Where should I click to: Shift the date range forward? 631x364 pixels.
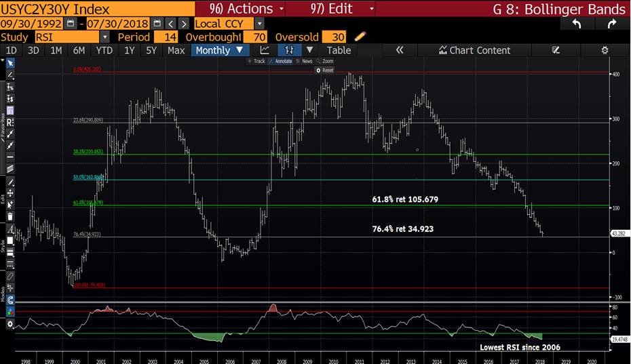click(184, 24)
